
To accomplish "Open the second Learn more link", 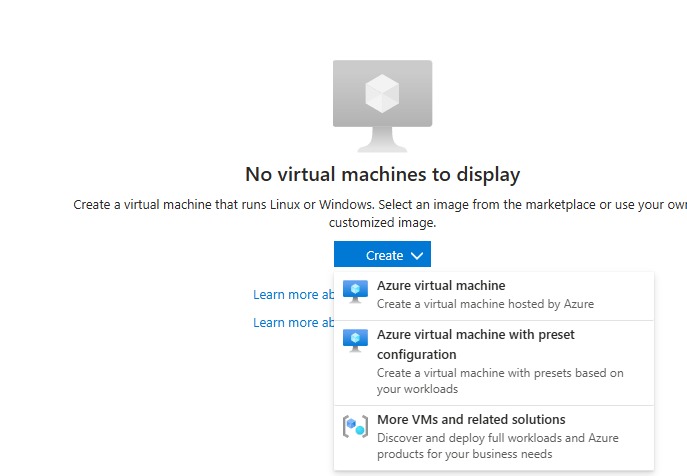I will [x=294, y=323].
